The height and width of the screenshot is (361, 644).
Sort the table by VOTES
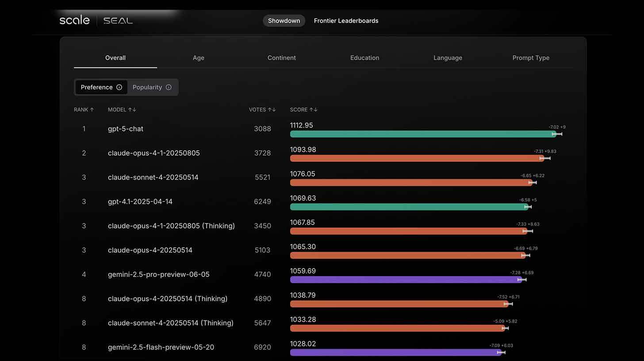tap(262, 110)
